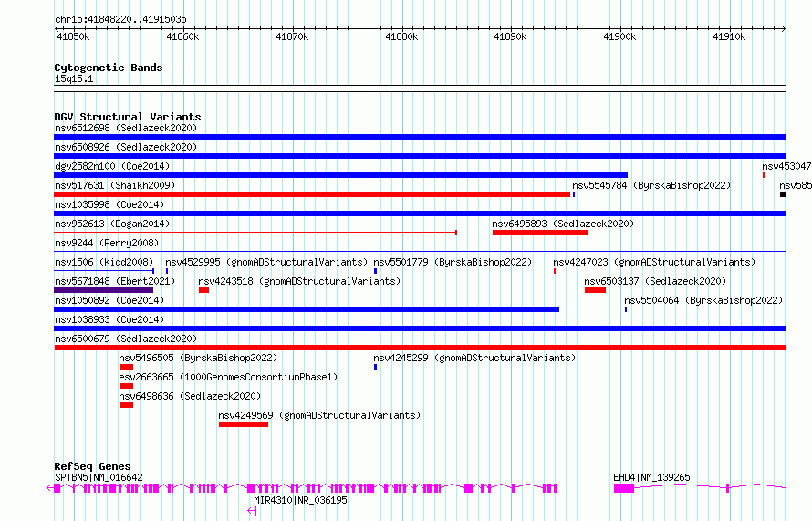812x521 pixels.
Task: Click the nsv952613 (Dogan2014) label
Action: point(112,224)
